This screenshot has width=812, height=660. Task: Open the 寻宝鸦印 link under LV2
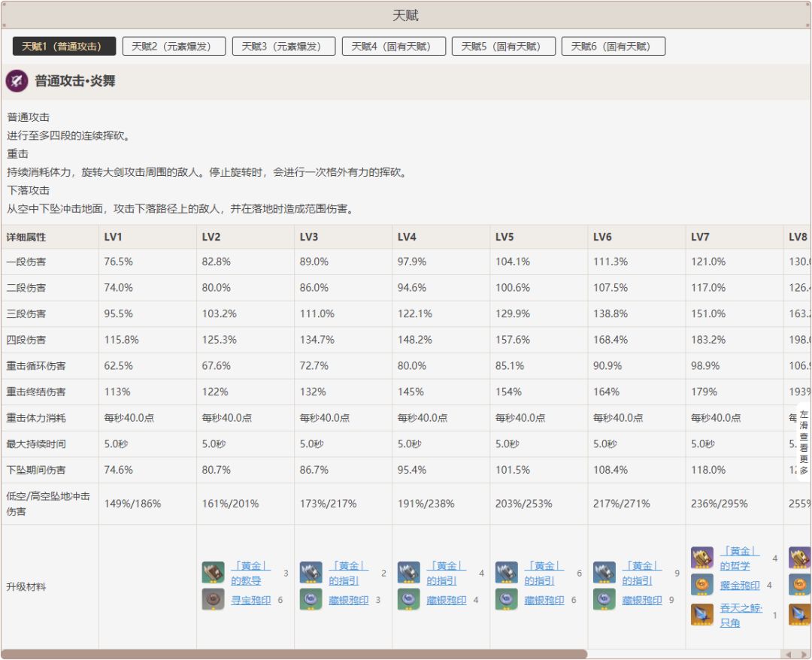coord(250,600)
